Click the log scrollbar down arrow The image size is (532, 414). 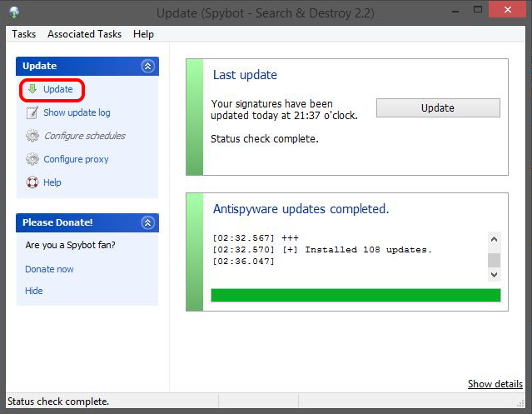494,275
